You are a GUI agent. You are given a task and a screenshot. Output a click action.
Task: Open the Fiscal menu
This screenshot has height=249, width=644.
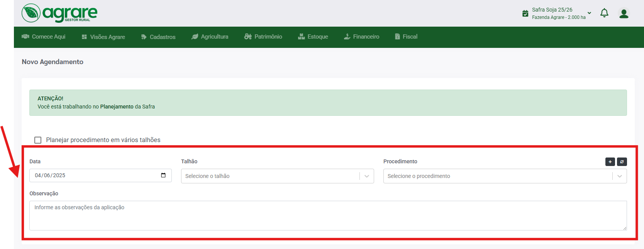point(406,37)
